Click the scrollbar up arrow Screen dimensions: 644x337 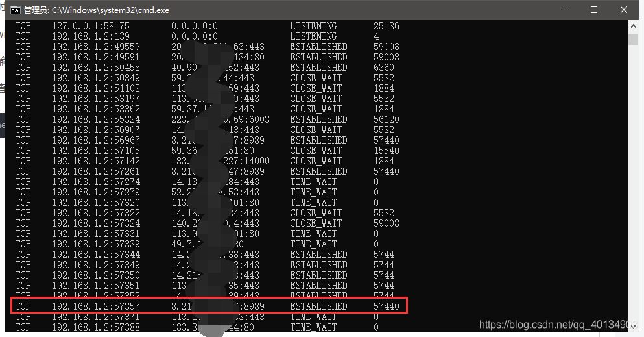point(633,26)
